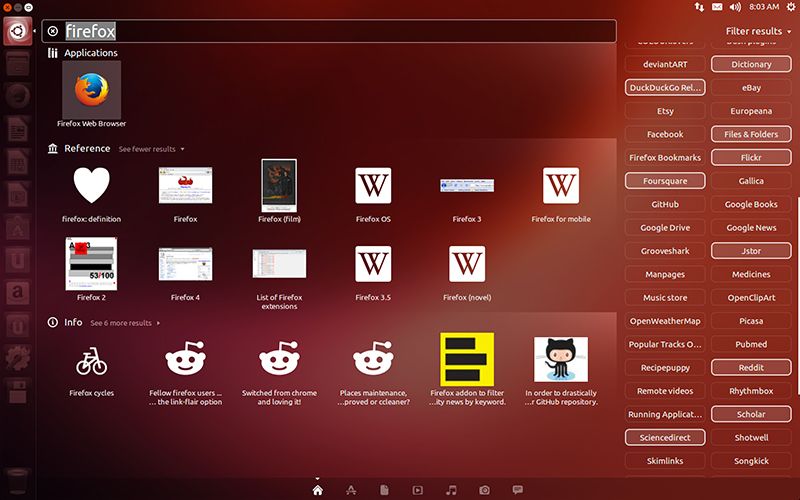
Task: Toggle the DuckDuckGo Related filter
Action: (x=665, y=88)
